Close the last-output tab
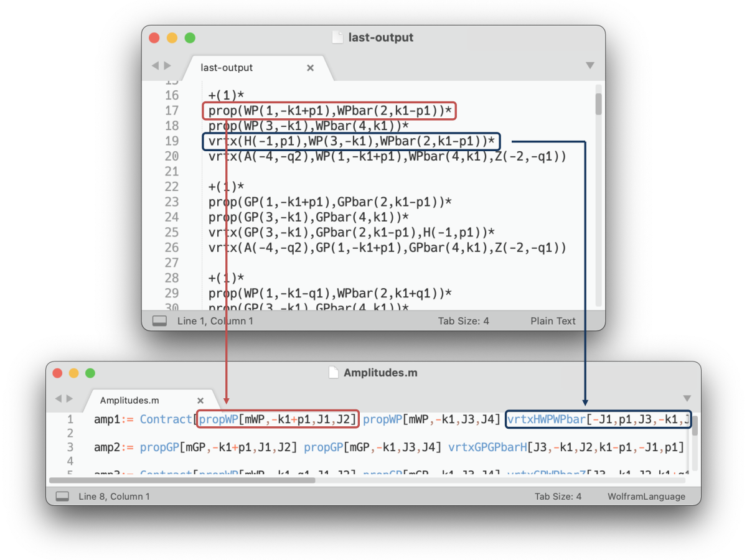 (310, 68)
